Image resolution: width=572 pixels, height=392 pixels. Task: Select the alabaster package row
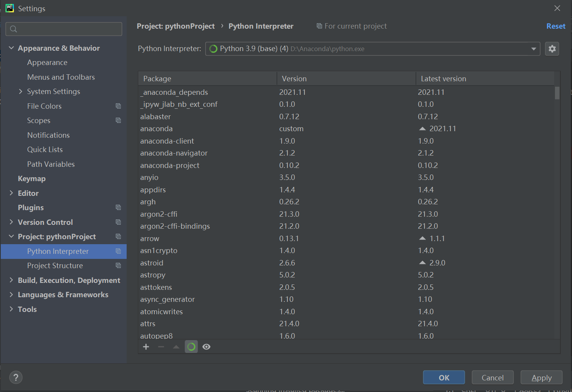pos(346,116)
